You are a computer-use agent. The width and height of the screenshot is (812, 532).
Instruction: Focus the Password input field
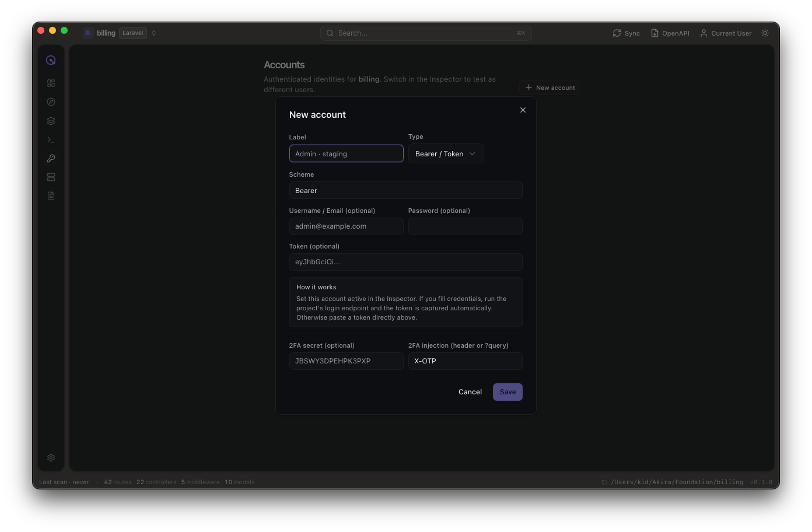[x=465, y=226]
